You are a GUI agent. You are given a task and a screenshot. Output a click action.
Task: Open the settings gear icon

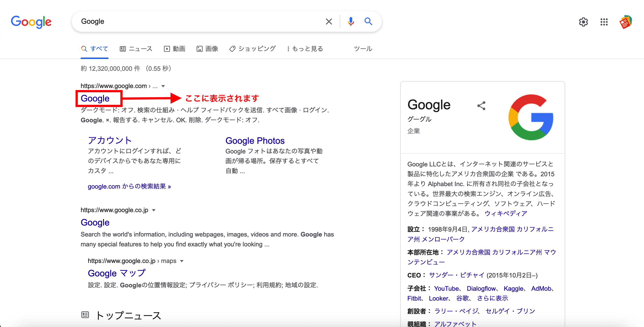[x=583, y=22]
